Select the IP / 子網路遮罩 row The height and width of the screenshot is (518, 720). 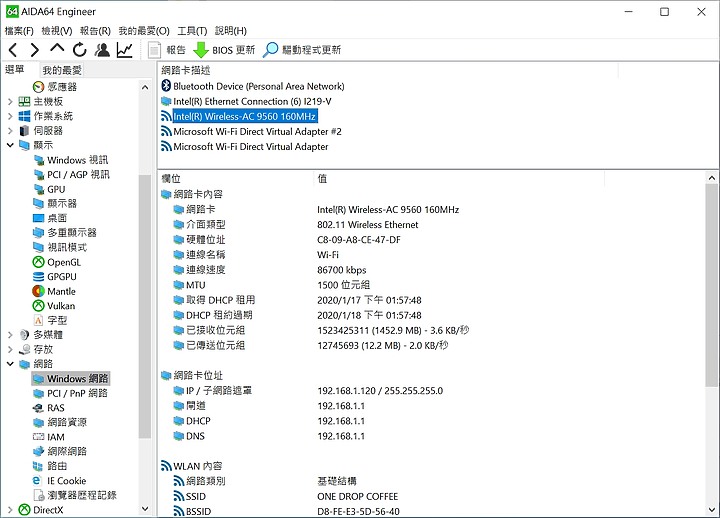pyautogui.click(x=308, y=391)
